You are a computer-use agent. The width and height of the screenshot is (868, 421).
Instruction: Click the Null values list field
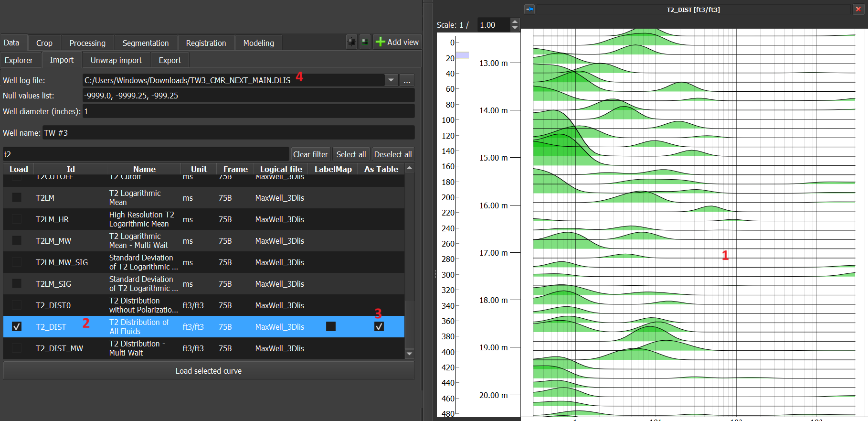(x=248, y=96)
